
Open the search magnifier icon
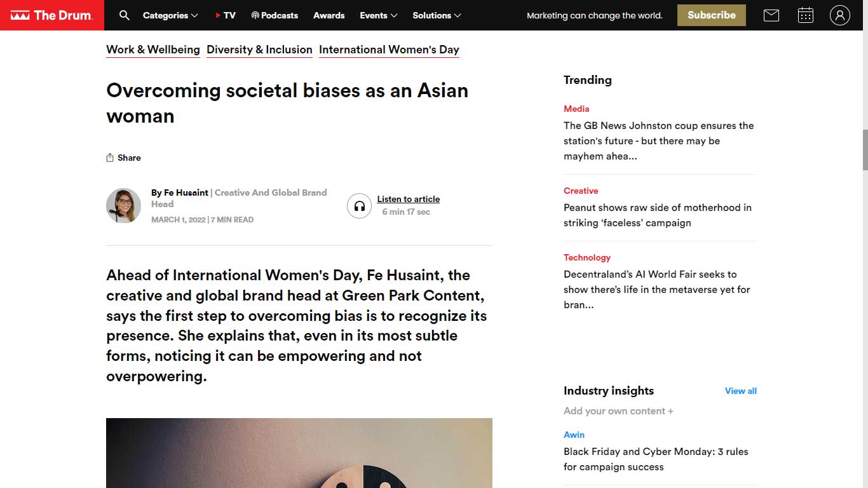(125, 15)
